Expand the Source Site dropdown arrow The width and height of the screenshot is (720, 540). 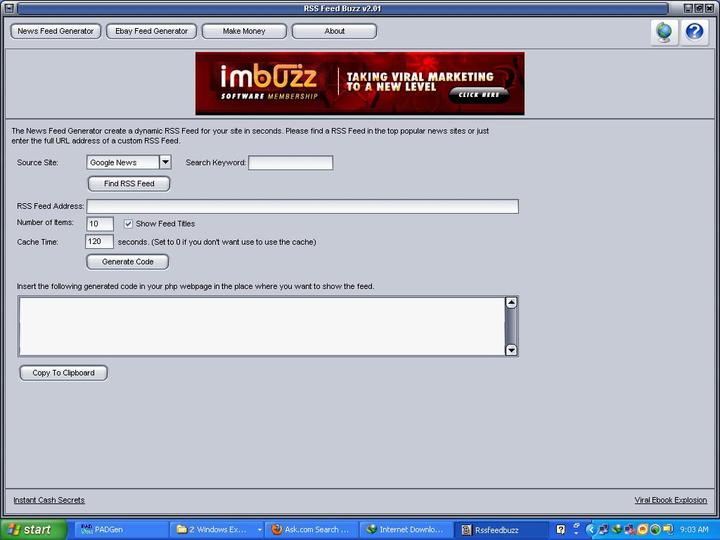(x=165, y=162)
